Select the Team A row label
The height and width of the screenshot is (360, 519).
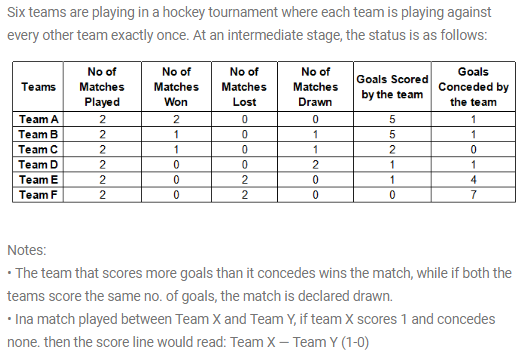coord(39,119)
